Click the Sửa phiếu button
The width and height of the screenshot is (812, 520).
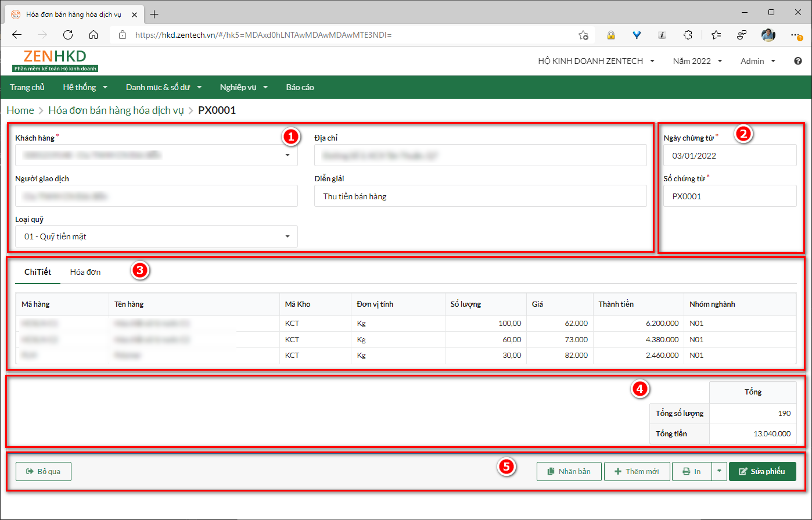(x=762, y=471)
